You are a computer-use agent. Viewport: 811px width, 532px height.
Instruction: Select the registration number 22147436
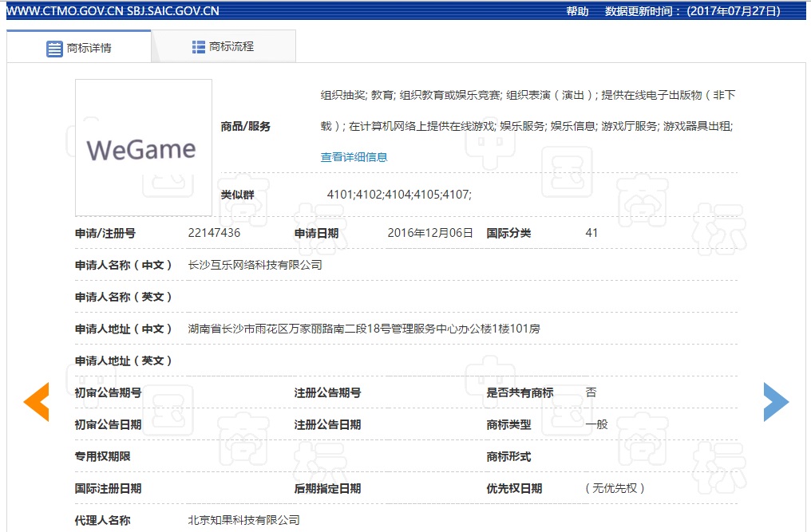point(214,233)
